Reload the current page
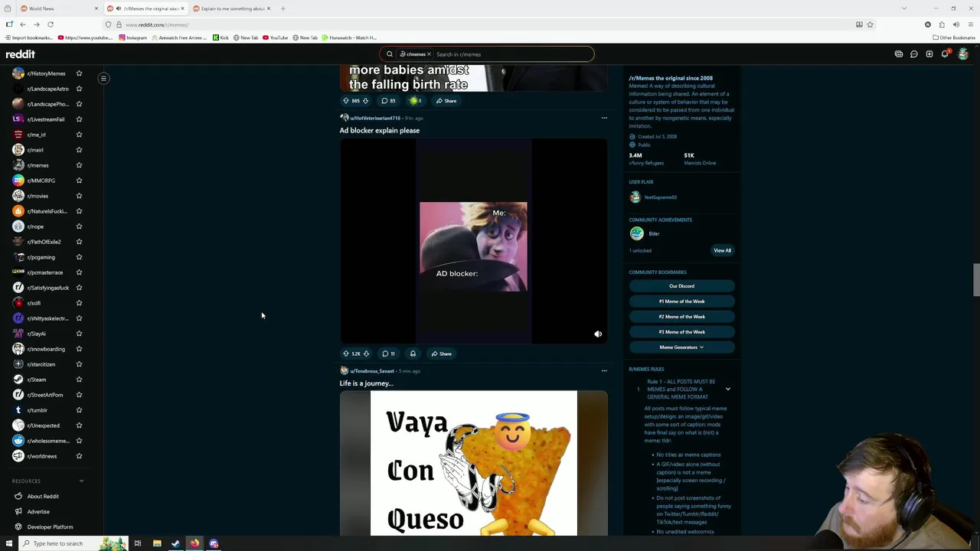Viewport: 980px width, 551px height. (x=51, y=24)
